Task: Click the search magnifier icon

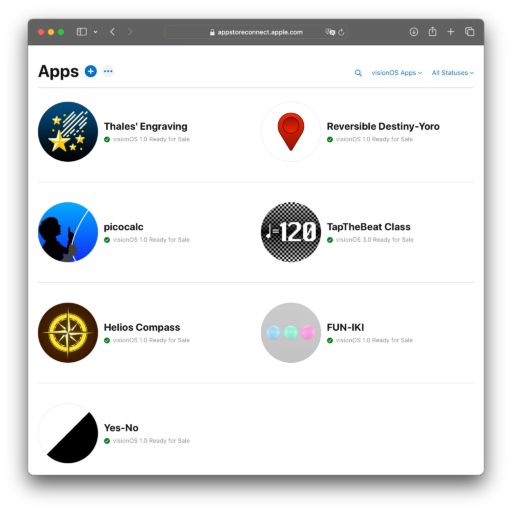Action: coord(358,73)
